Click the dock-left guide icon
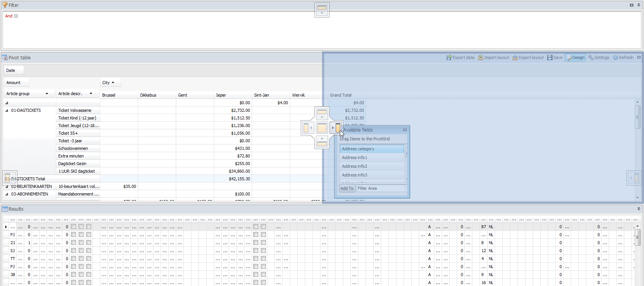Viewport: 644px width, 286px height. pyautogui.click(x=308, y=128)
